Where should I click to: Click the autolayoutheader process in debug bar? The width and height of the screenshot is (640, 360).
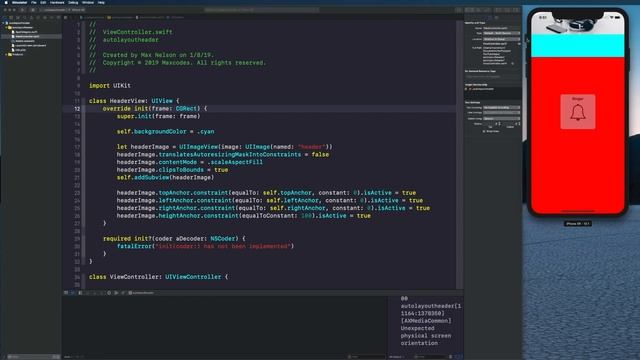[141, 293]
